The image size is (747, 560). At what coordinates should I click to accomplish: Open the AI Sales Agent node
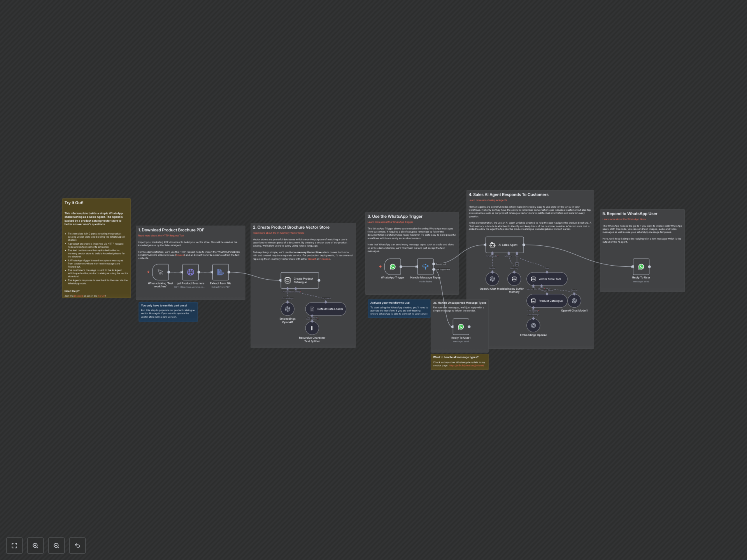505,245
